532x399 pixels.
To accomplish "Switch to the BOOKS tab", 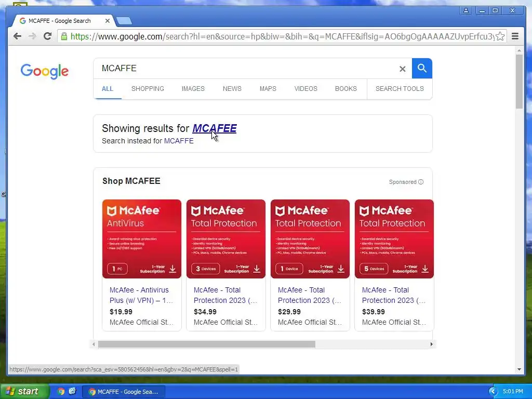I will click(345, 89).
